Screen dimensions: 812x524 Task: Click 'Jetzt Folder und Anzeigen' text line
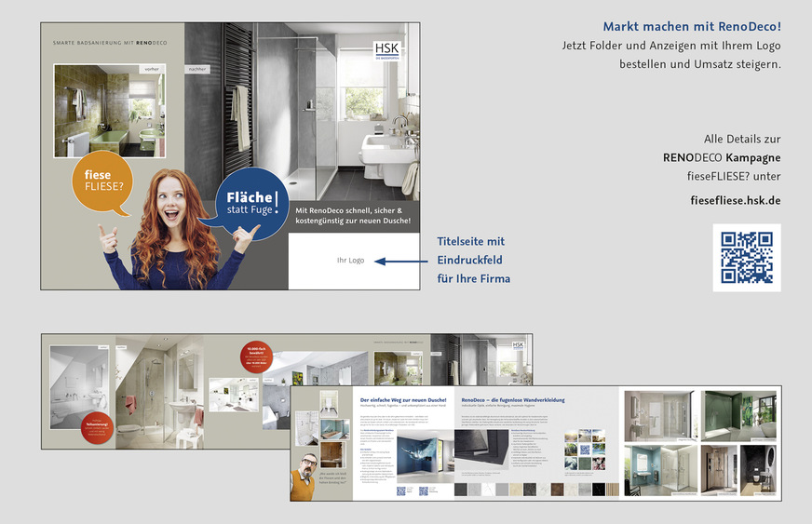click(671, 47)
